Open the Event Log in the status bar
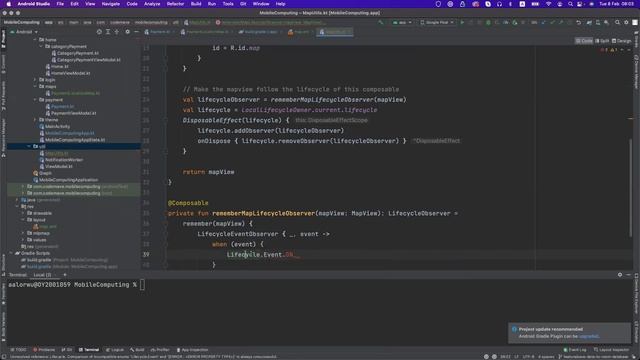640x360 pixels. tap(575, 350)
